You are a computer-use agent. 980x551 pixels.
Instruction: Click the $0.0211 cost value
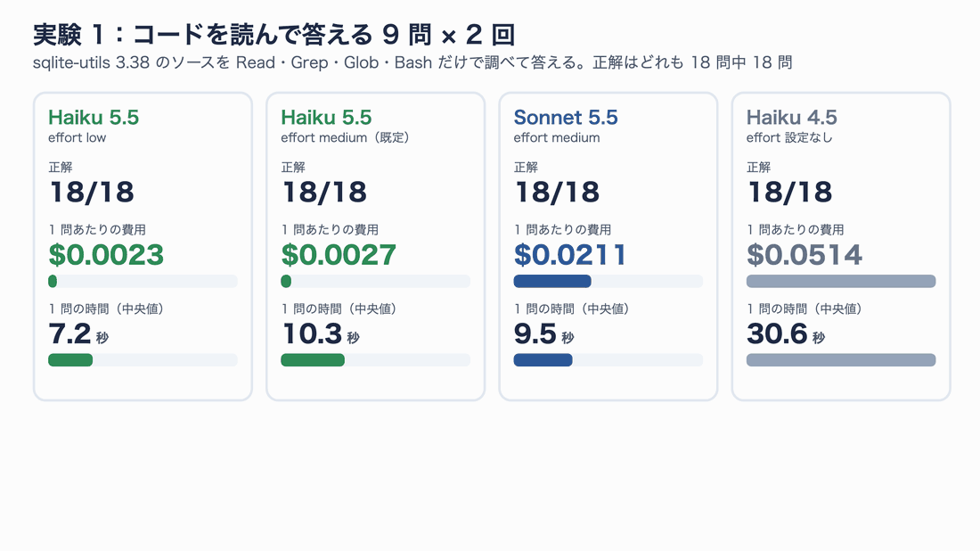click(570, 255)
